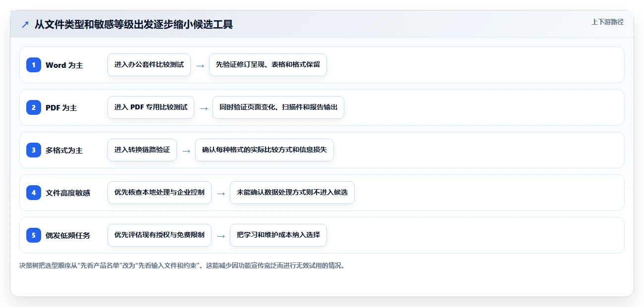Viewport: 644px width, 307px height.
Task: Click the 进入 PDF 专用比较测试 box
Action: click(151, 107)
